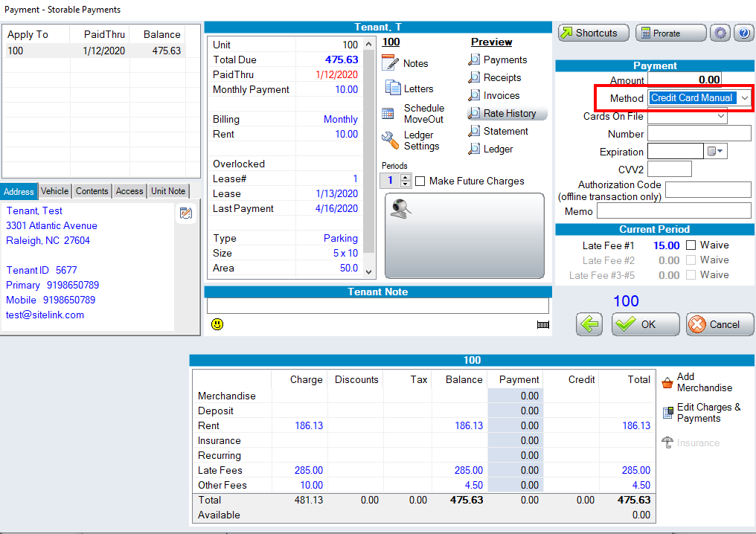Preview Invoices report
Viewport: 756px width, 534px height.
494,95
